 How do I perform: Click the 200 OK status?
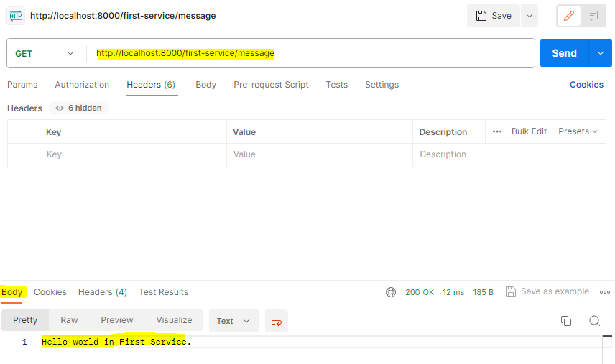(x=420, y=292)
